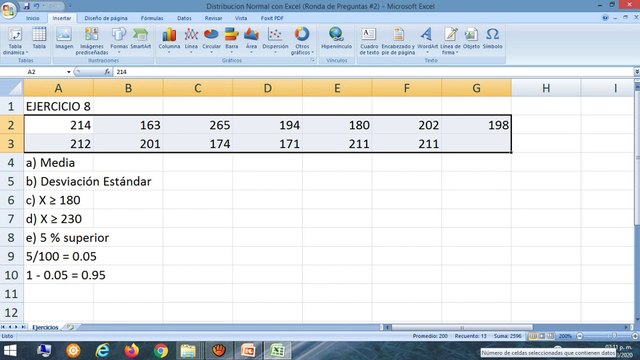
Task: Open the Excel help icon
Action: pyautogui.click(x=605, y=18)
